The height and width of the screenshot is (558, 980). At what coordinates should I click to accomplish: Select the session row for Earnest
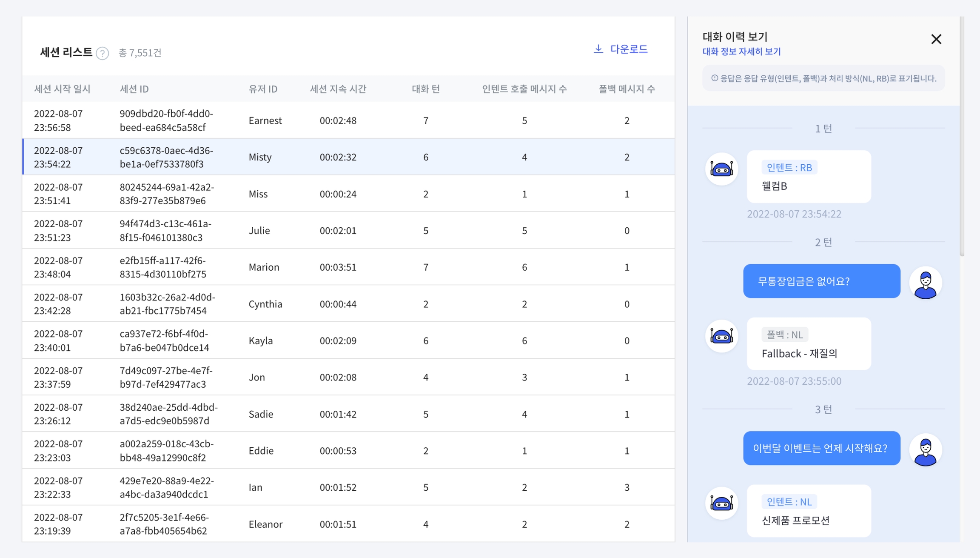click(348, 120)
